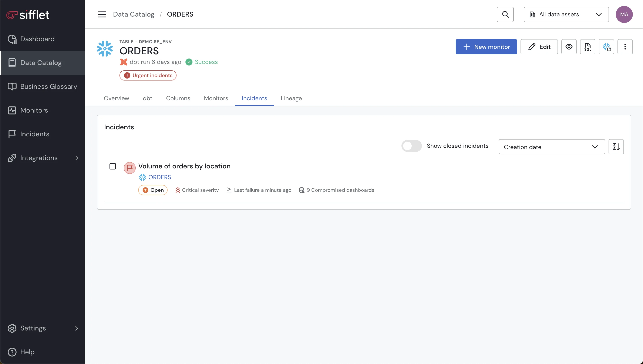Screen dimensions: 643x364
Task: Click the Critical severity chevrons icon
Action: (178, 190)
